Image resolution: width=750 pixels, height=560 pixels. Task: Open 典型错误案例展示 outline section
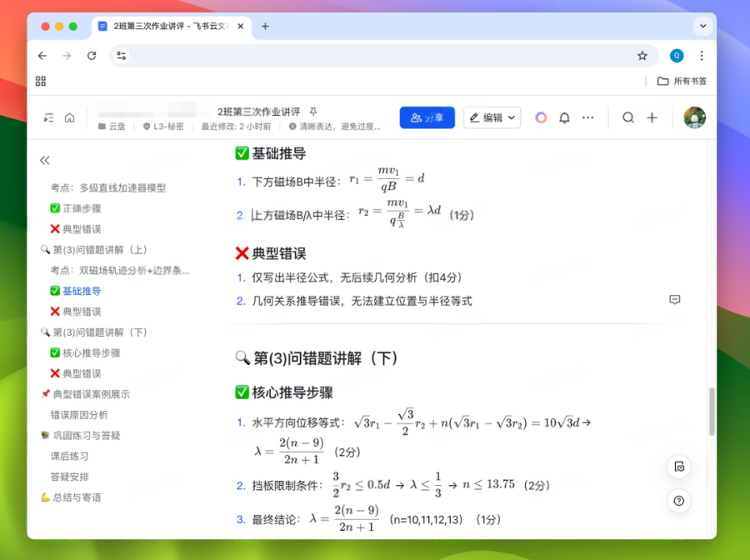coord(85,394)
